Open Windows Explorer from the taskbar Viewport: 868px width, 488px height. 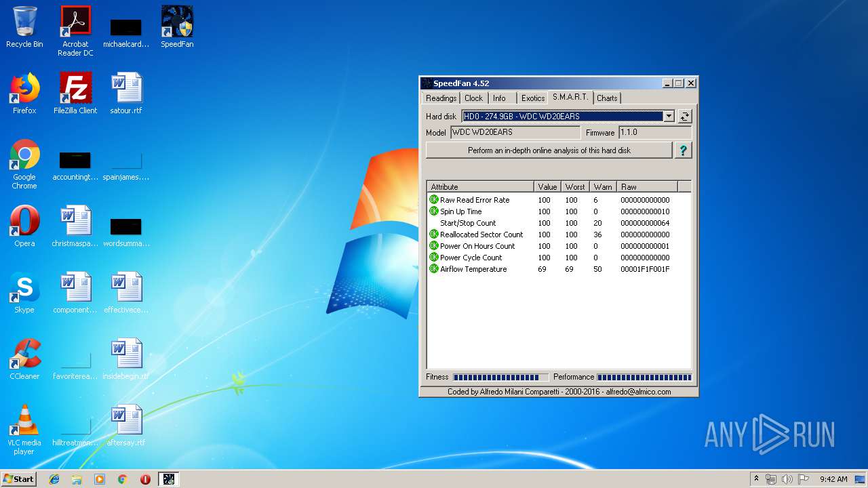point(77,479)
